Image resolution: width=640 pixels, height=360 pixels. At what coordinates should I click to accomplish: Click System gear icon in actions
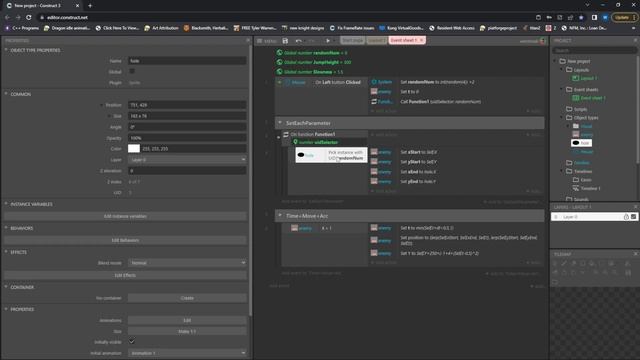pos(374,82)
